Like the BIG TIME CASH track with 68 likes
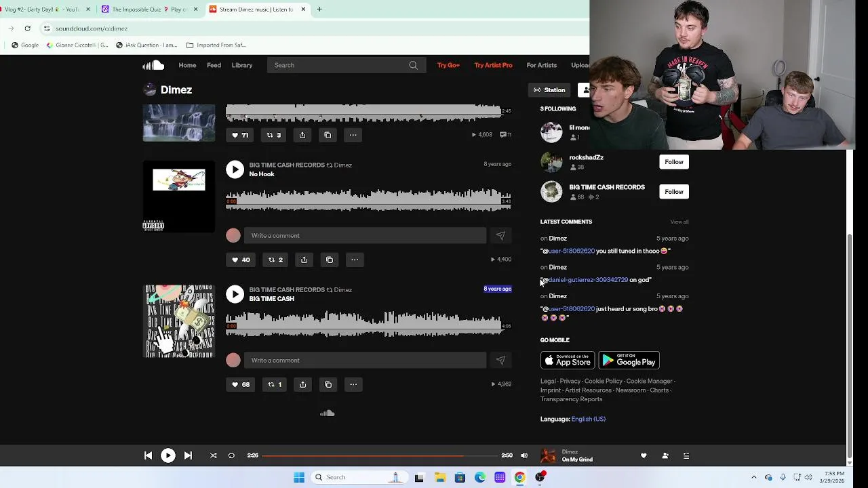 coord(241,384)
